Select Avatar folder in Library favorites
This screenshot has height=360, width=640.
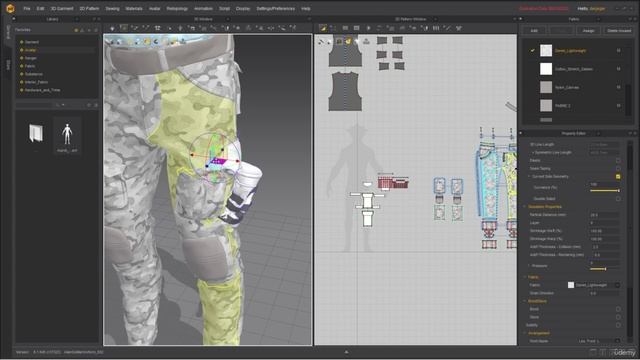point(31,50)
